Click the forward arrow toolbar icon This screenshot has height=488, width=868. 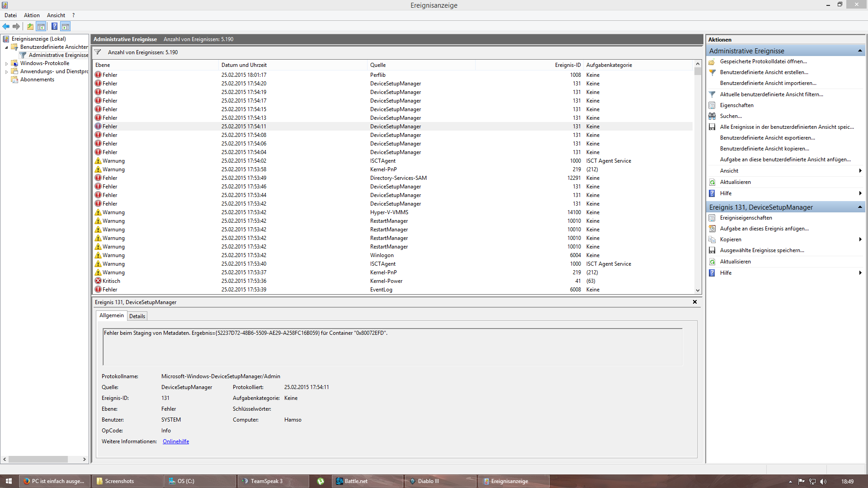click(16, 27)
